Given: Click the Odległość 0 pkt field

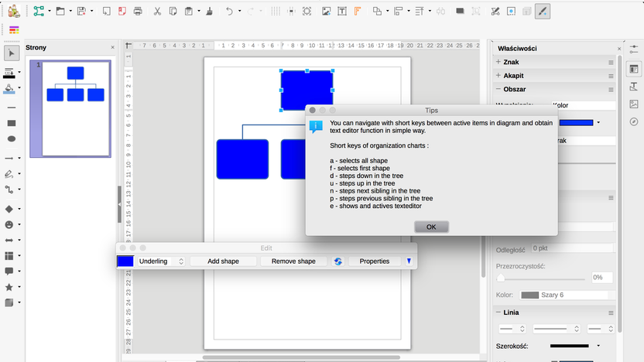Looking at the screenshot, I should click(572, 248).
